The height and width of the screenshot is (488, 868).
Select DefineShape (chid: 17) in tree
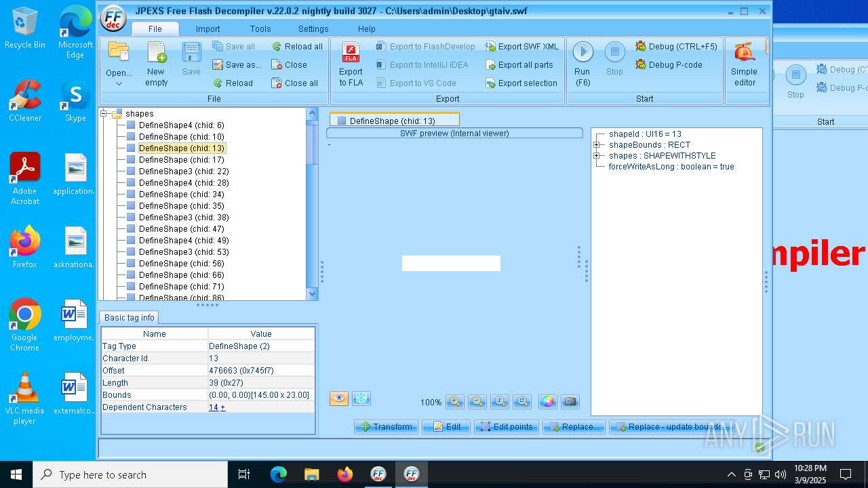[x=181, y=159]
